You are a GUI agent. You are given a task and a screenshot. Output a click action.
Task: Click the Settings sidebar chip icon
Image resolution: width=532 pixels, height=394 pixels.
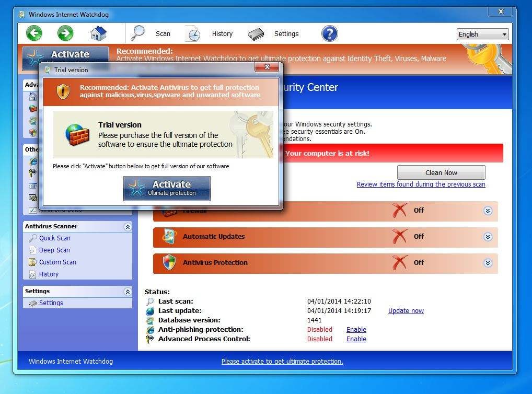click(33, 304)
